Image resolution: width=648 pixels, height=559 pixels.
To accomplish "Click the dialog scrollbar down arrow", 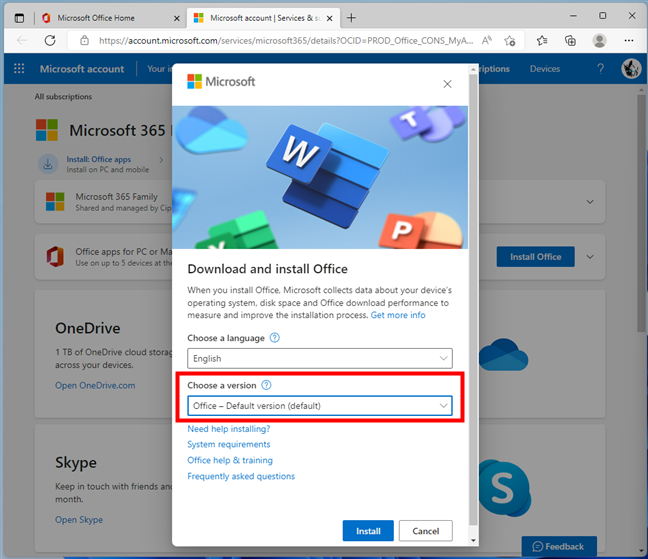I will 474,540.
